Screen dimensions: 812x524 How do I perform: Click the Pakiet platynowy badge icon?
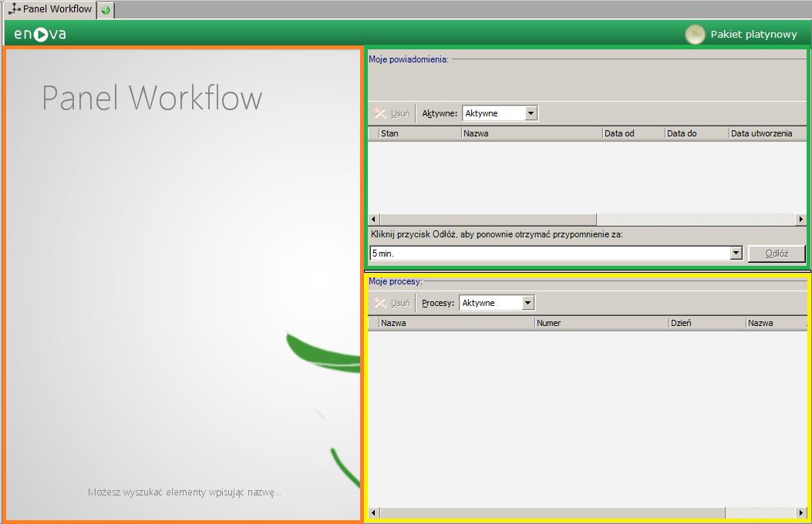(x=695, y=34)
